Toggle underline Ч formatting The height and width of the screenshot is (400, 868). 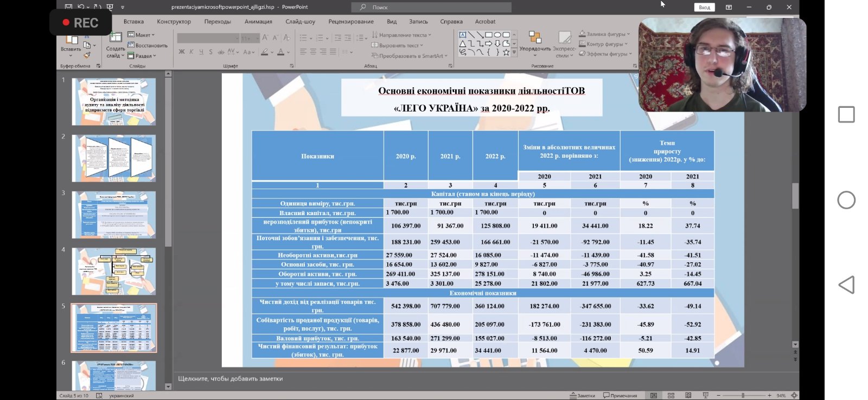click(201, 52)
